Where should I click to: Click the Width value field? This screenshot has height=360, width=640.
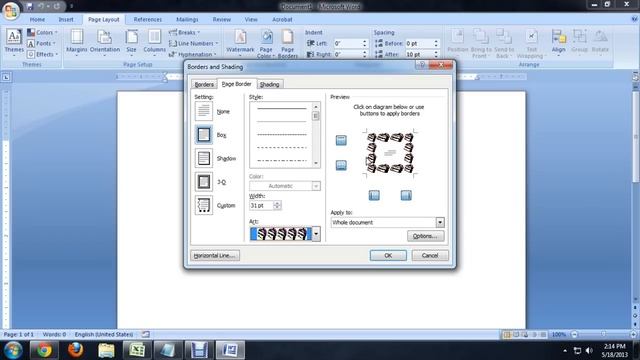pos(261,205)
